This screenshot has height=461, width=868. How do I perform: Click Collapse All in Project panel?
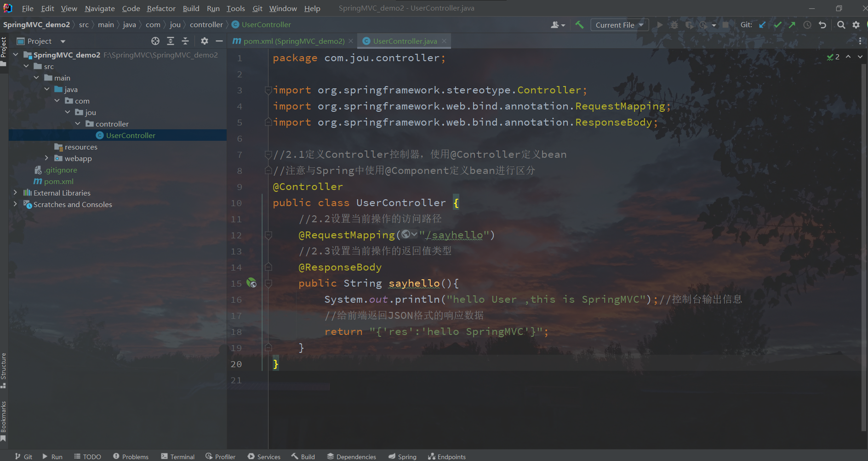(x=185, y=41)
